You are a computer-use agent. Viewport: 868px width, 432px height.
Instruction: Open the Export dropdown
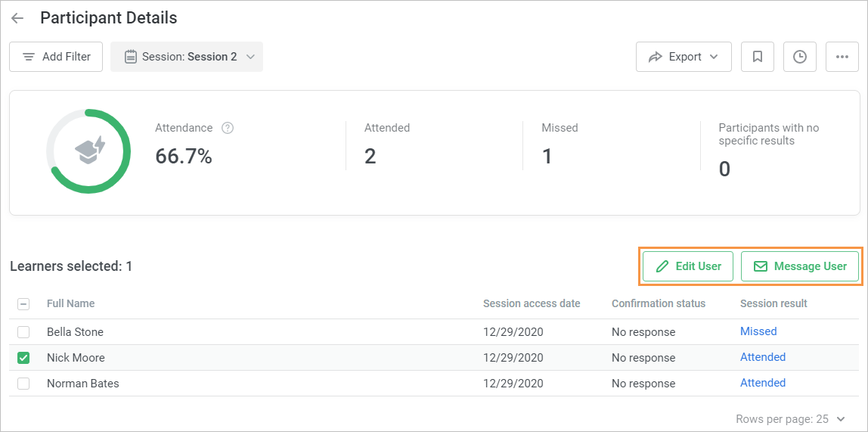click(x=684, y=57)
